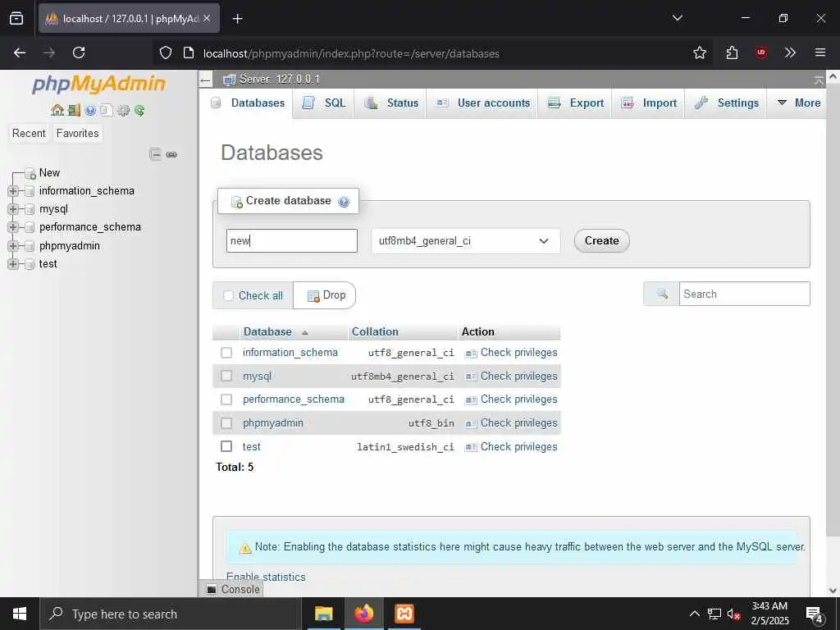Click the search magnifier icon

[x=662, y=294]
